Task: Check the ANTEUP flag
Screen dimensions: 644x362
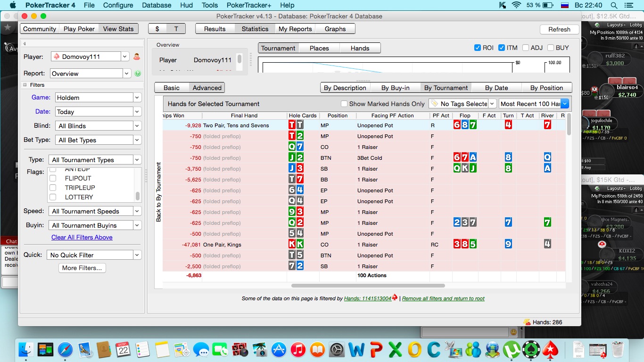Action: [53, 170]
